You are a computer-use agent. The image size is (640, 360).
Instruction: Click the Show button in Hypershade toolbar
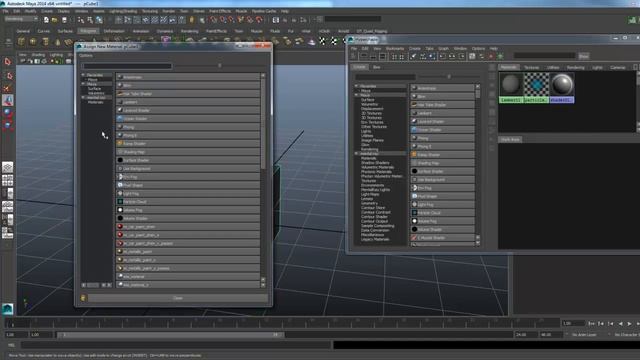click(584, 56)
